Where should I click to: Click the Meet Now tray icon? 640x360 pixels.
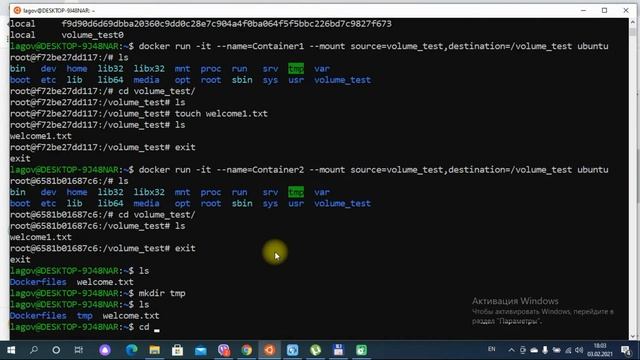pos(523,350)
